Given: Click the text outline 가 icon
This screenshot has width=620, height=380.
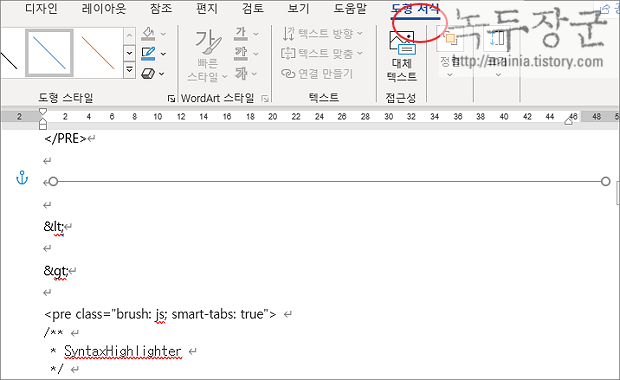Looking at the screenshot, I should tap(241, 53).
